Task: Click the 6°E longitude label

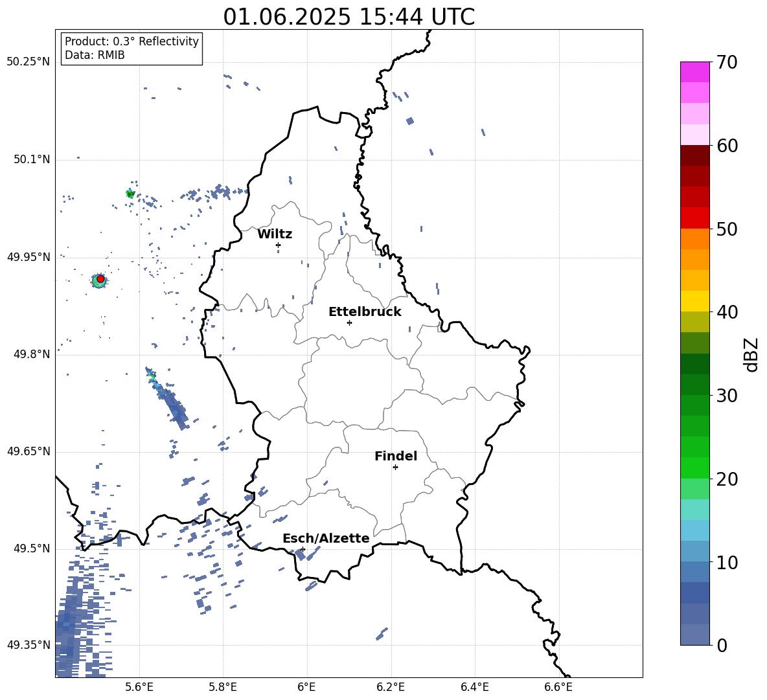Action: 306,688
